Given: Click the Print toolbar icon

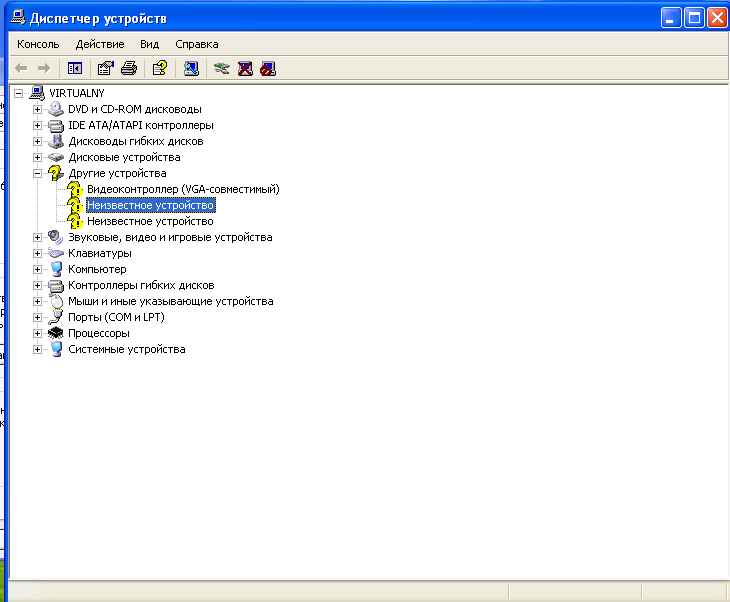Looking at the screenshot, I should point(129,68).
